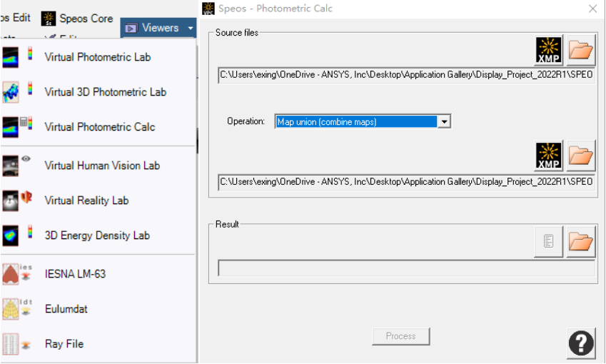Click Eulumdat ldt icon
Image resolution: width=606 pixels, height=364 pixels.
click(11, 309)
